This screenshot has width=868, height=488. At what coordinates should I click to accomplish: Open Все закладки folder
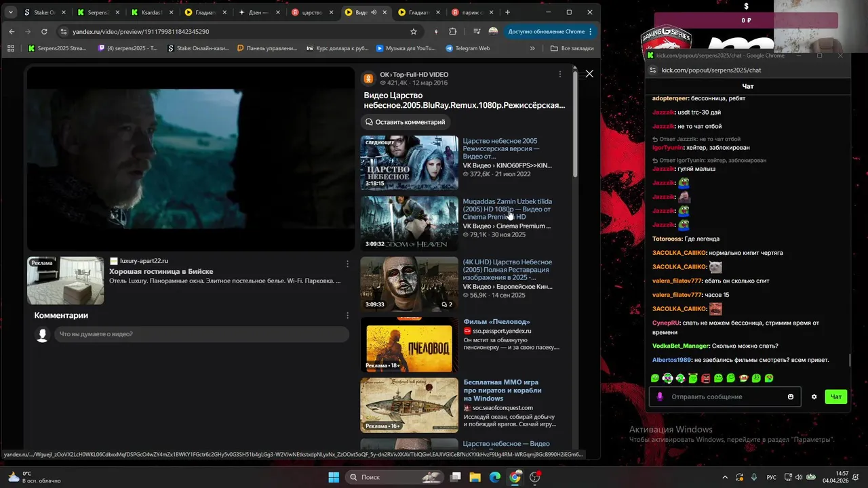click(x=572, y=48)
